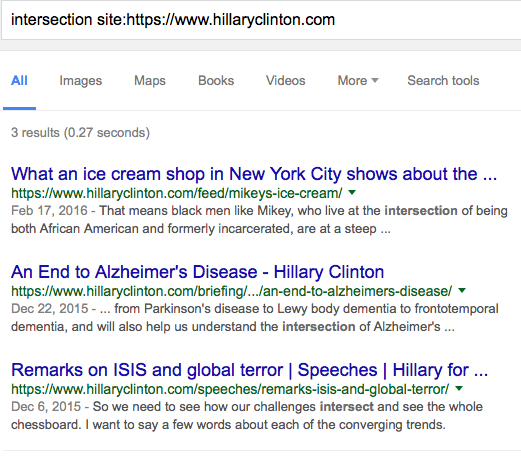Switch to the Images tab

coord(81,81)
